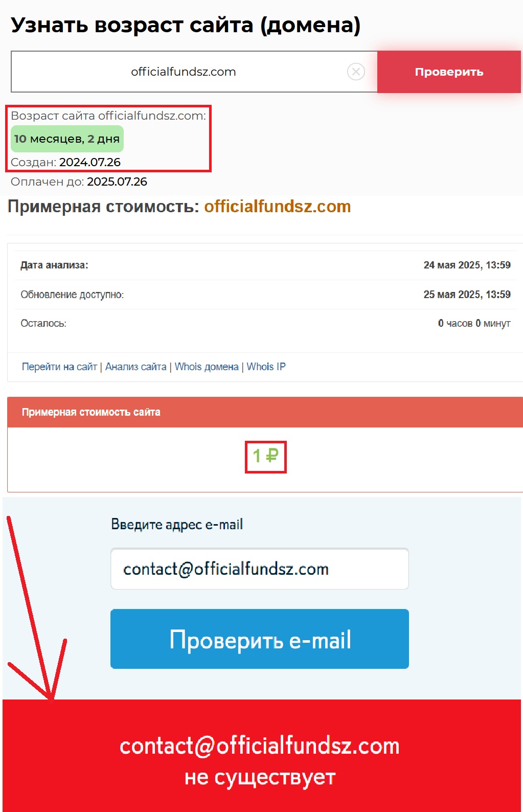Click the green 10 месяцев, 2 дня badge
Viewport: 523px width, 812px height.
point(67,139)
